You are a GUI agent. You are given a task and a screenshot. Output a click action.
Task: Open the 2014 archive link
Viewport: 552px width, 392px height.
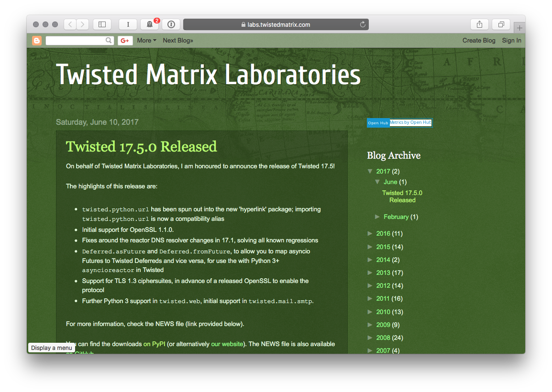click(x=383, y=260)
